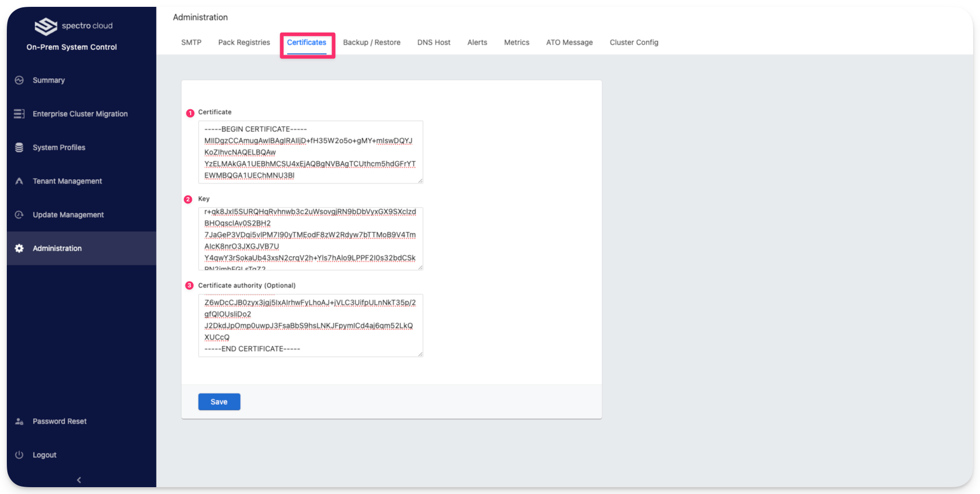Click the Certificate field resize handle
This screenshot has width=980, height=494.
(x=420, y=181)
